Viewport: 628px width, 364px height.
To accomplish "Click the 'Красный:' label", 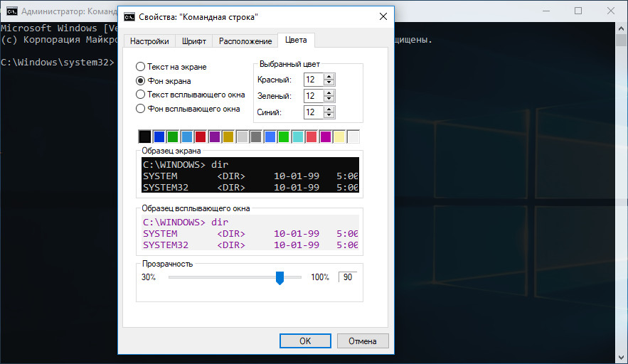I will (274, 80).
